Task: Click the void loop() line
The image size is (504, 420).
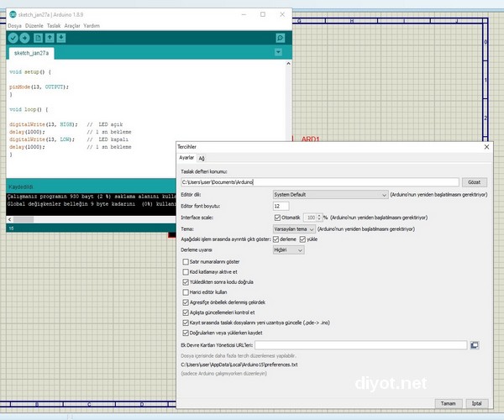Action: pos(29,109)
